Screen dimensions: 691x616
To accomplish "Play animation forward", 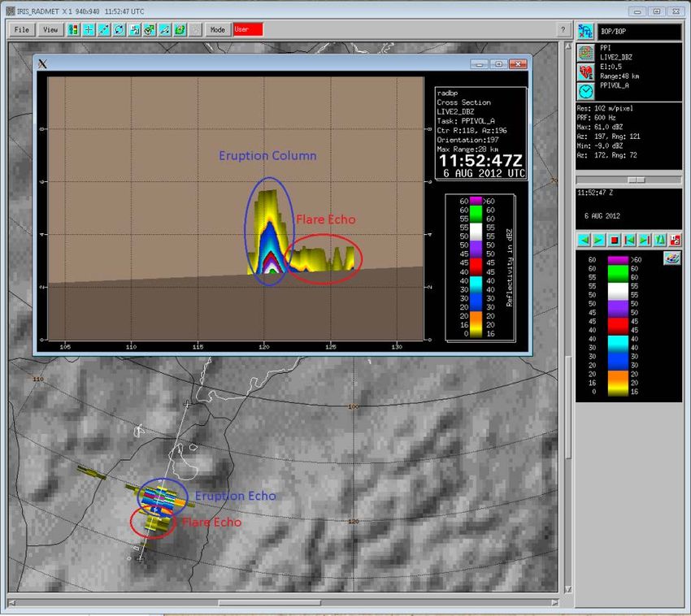I will 598,240.
